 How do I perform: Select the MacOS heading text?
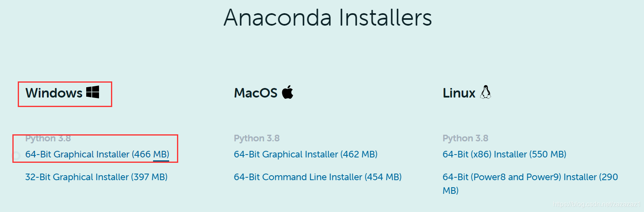click(256, 93)
